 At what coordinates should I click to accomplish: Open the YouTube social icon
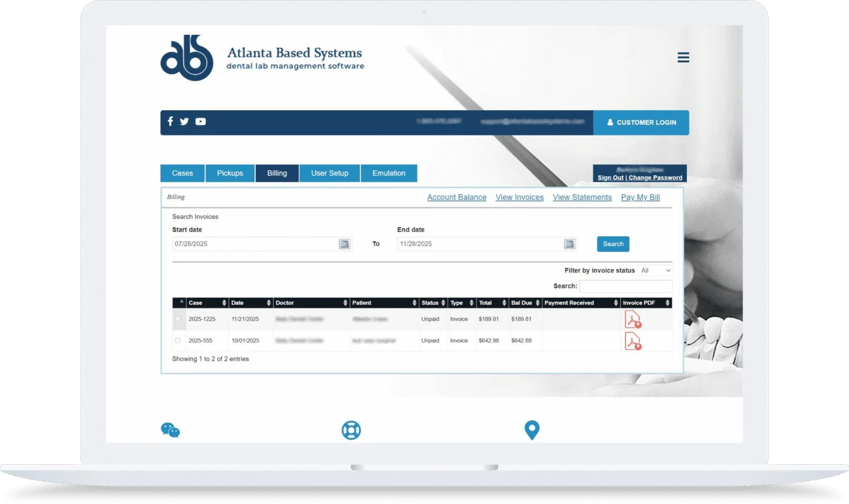[201, 122]
